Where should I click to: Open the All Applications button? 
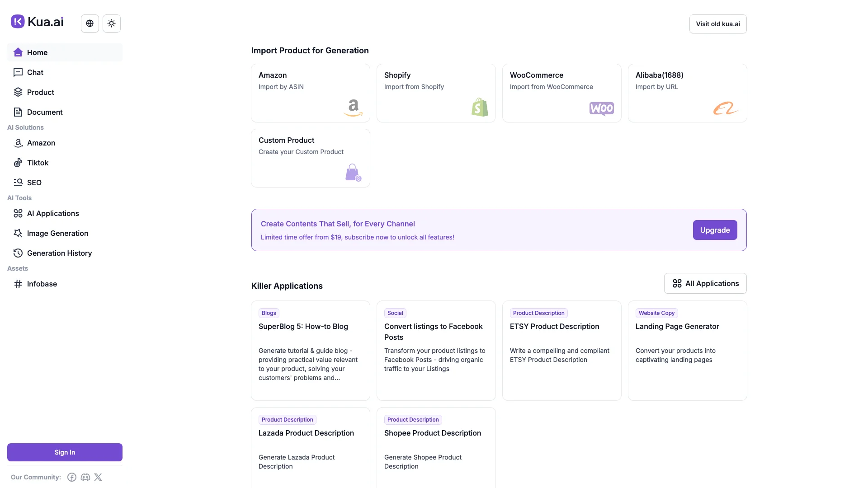705,283
